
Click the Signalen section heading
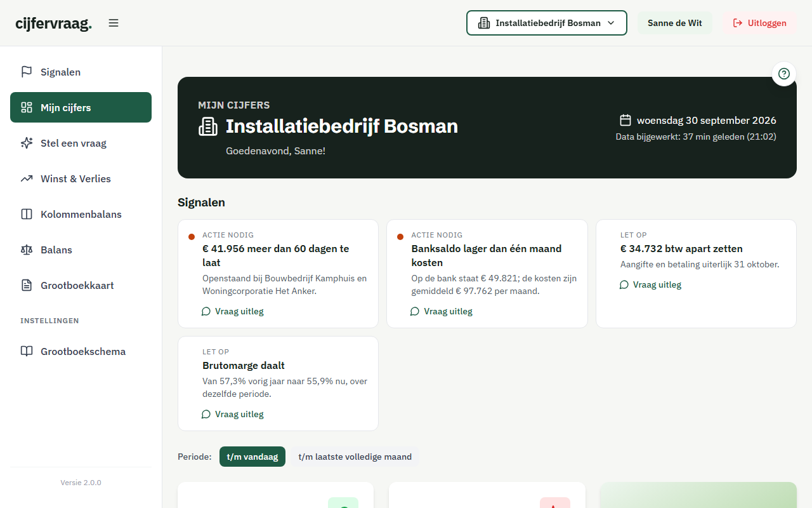point(201,203)
